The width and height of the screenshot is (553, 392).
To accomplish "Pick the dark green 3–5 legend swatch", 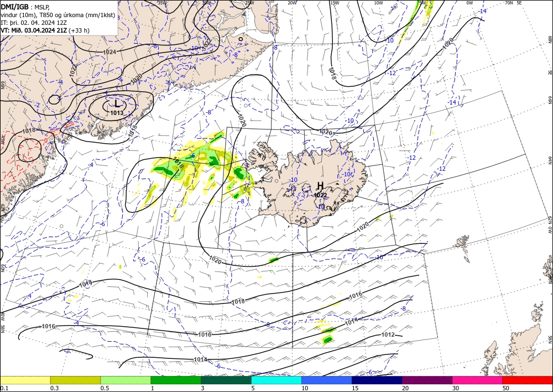I will pyautogui.click(x=226, y=380).
